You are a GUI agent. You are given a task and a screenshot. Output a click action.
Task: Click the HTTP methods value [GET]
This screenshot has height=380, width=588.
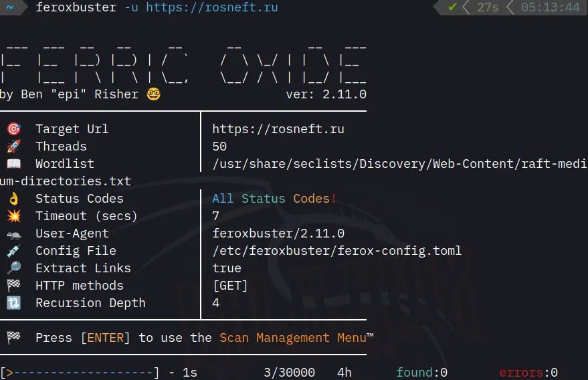[x=230, y=286]
